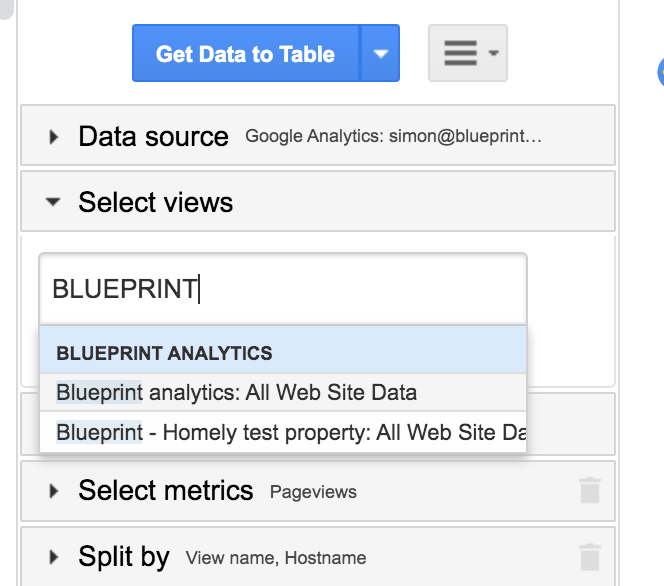Expand the Select metrics section triangle
The width and height of the screenshot is (664, 586).
(54, 491)
